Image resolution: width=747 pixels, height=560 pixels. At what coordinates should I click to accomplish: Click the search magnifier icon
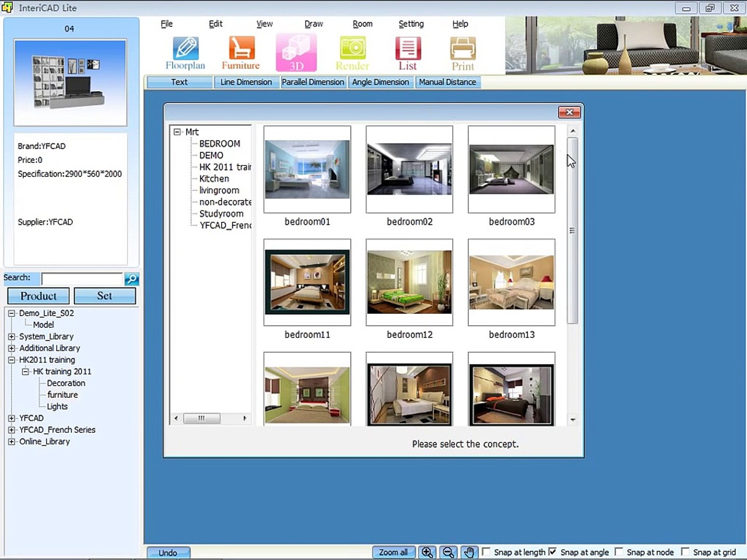pos(132,279)
